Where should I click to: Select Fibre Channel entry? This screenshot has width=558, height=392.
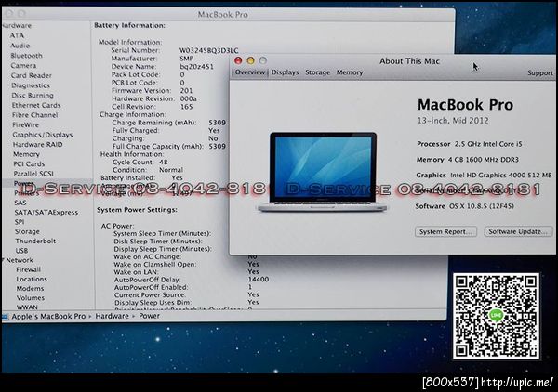tap(34, 115)
